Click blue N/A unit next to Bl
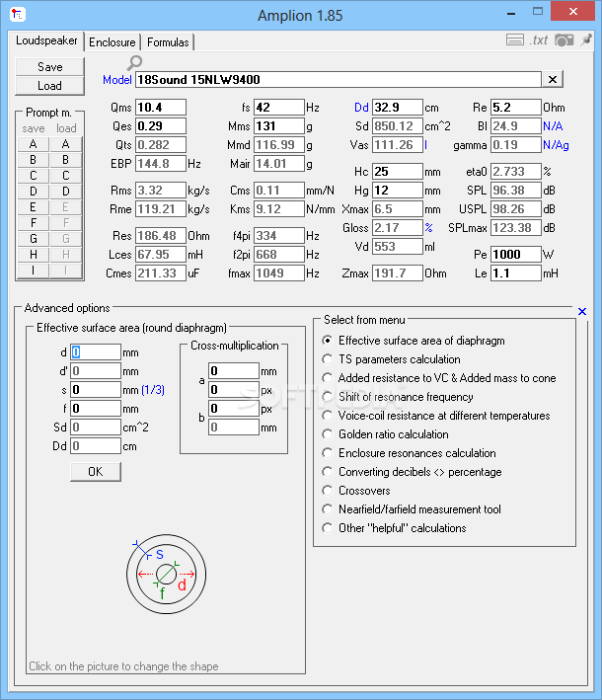The image size is (602, 700). point(553,126)
